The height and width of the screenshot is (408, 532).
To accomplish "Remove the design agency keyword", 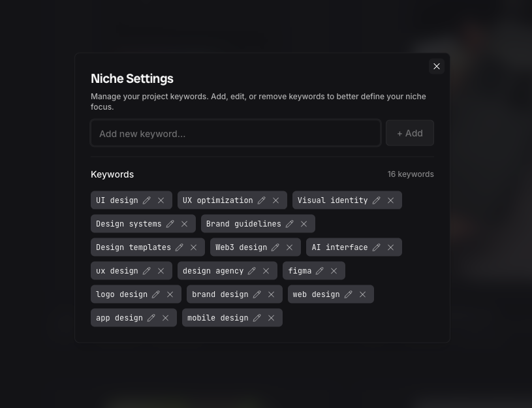I will point(266,271).
